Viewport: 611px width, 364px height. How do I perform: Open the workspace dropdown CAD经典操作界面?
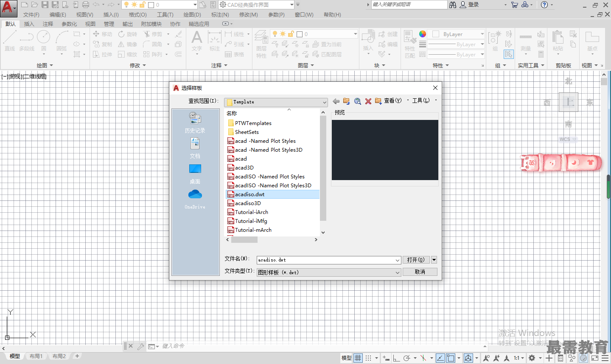(x=257, y=5)
